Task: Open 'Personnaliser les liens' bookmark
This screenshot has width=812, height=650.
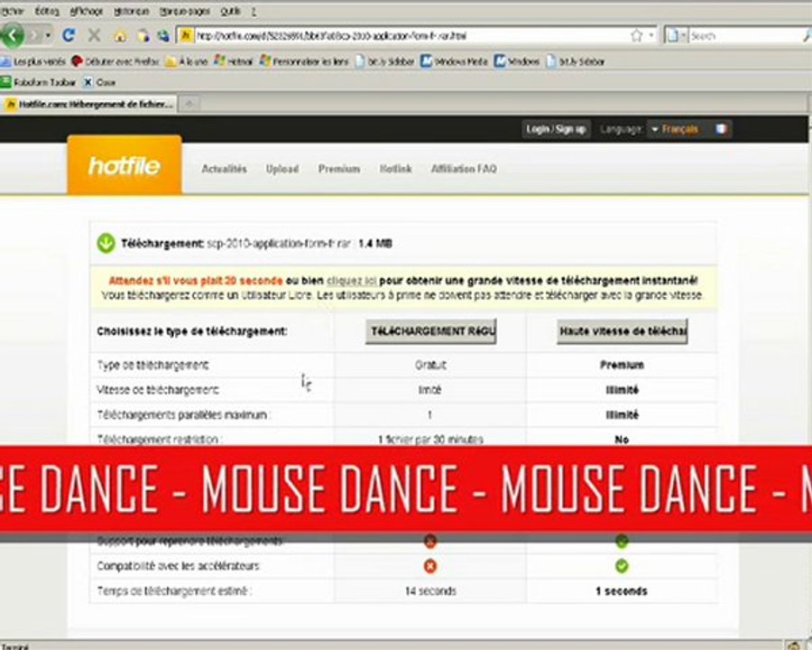Action: tap(304, 61)
